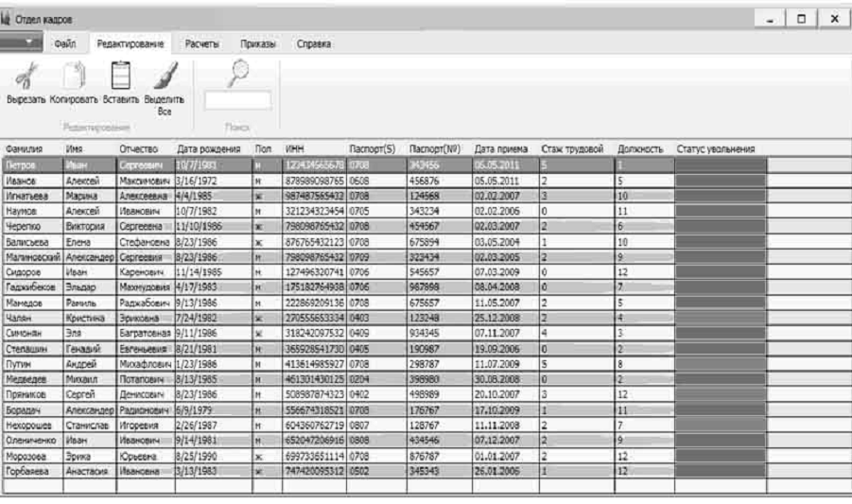The image size is (852, 504).
Task: Select the Игнатьева row surname cell
Action: [x=32, y=196]
